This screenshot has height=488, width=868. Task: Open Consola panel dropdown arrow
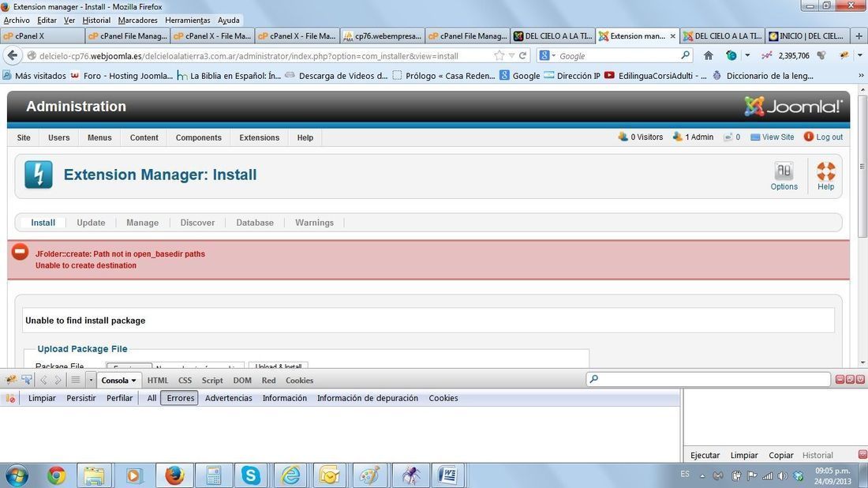(x=133, y=381)
